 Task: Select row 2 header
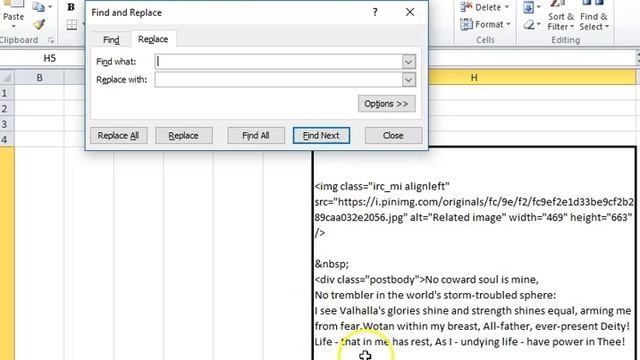[7, 108]
